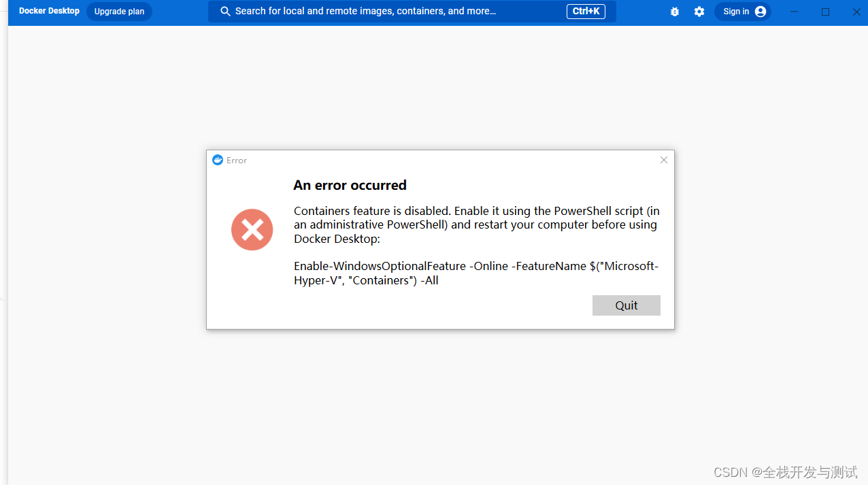Click the search magnifier icon
Image resolution: width=868 pixels, height=485 pixels.
click(226, 12)
